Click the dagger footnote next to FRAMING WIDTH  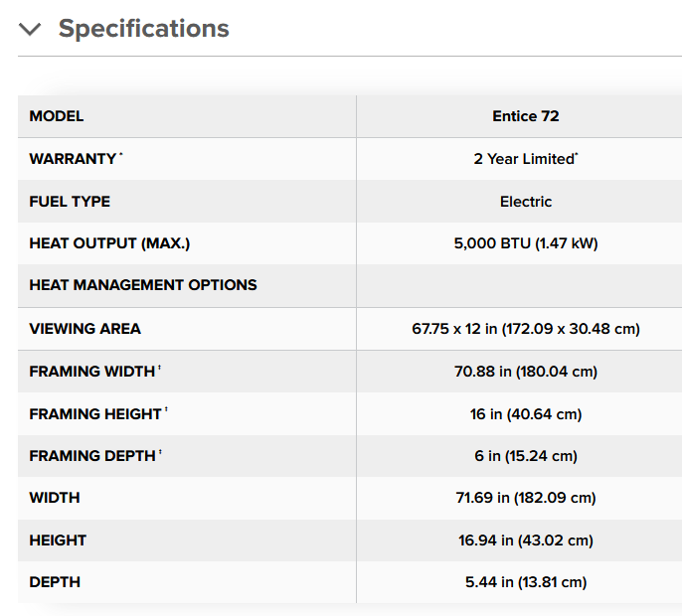[x=159, y=369]
